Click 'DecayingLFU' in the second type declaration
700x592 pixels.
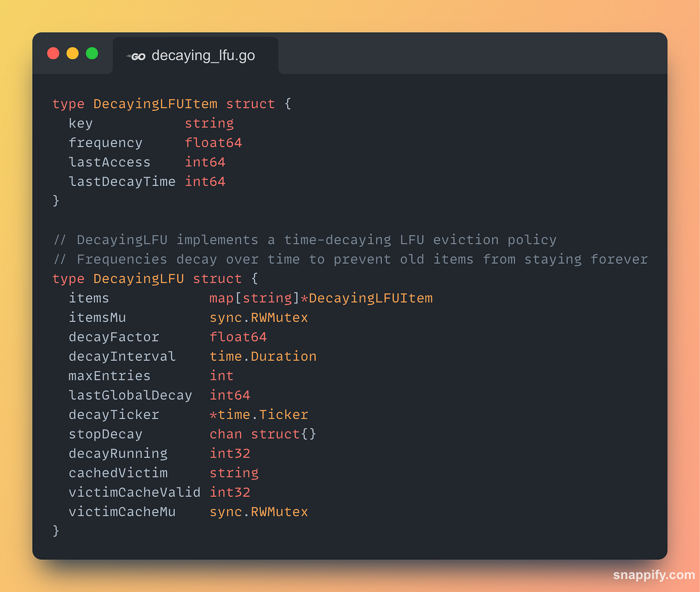pos(138,279)
